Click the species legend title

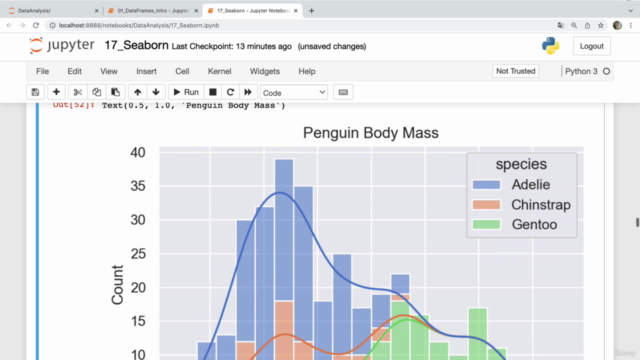pos(521,164)
